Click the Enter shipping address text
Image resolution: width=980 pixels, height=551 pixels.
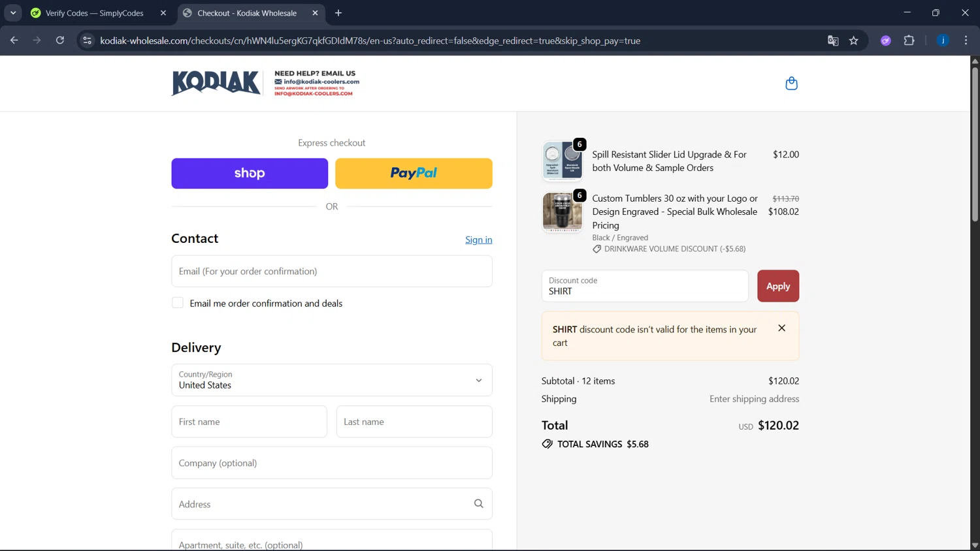pos(754,399)
